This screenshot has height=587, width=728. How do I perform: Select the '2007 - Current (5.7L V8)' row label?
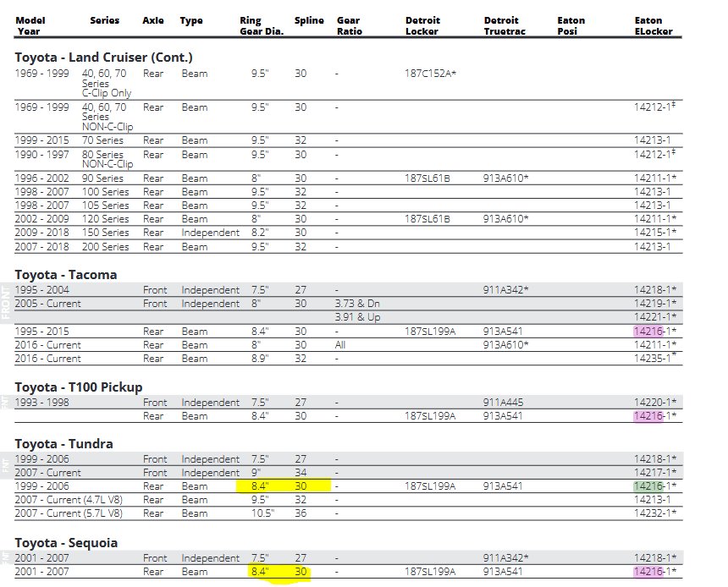coord(69,513)
